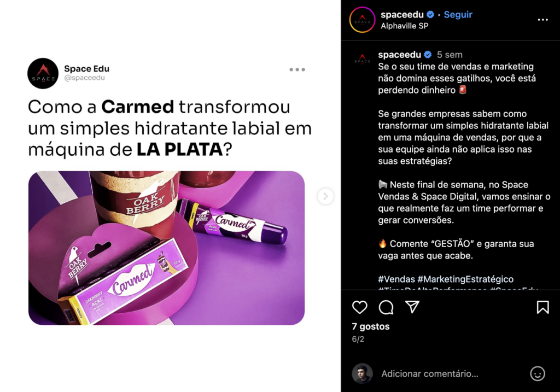Open the Alphaville SP location link

[x=404, y=26]
